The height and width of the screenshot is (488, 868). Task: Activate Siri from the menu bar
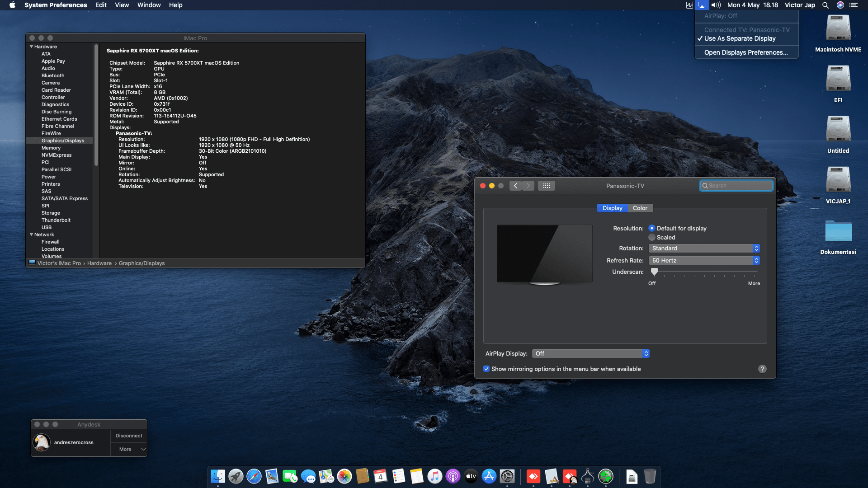(840, 5)
